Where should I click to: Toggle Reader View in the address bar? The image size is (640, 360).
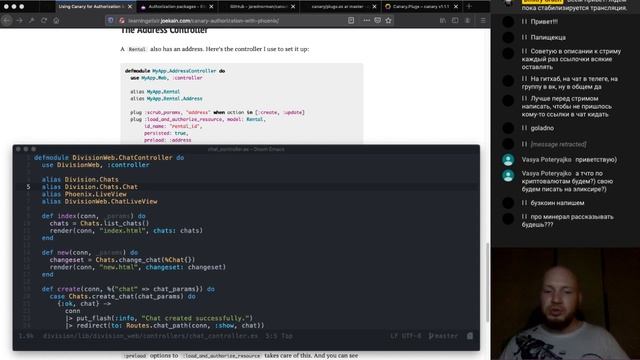coord(351,20)
